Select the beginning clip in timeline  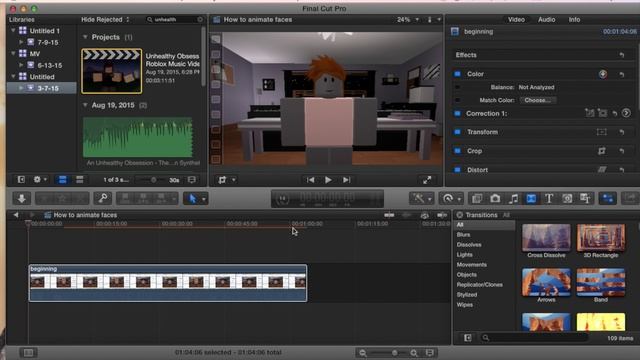pyautogui.click(x=168, y=283)
